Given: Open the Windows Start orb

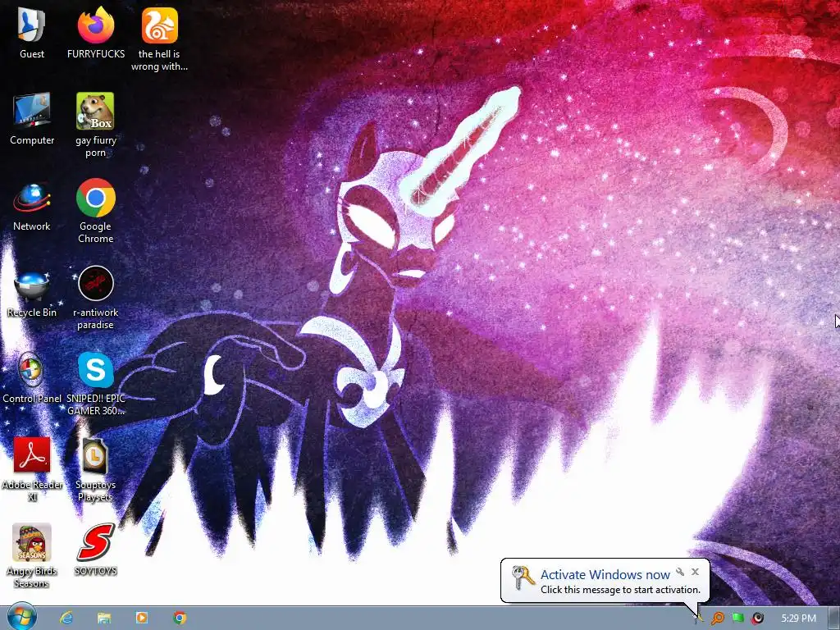Looking at the screenshot, I should coord(22,617).
